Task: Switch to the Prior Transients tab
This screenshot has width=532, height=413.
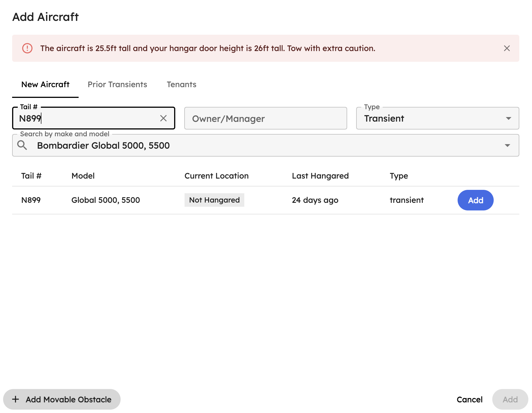Action: [118, 84]
